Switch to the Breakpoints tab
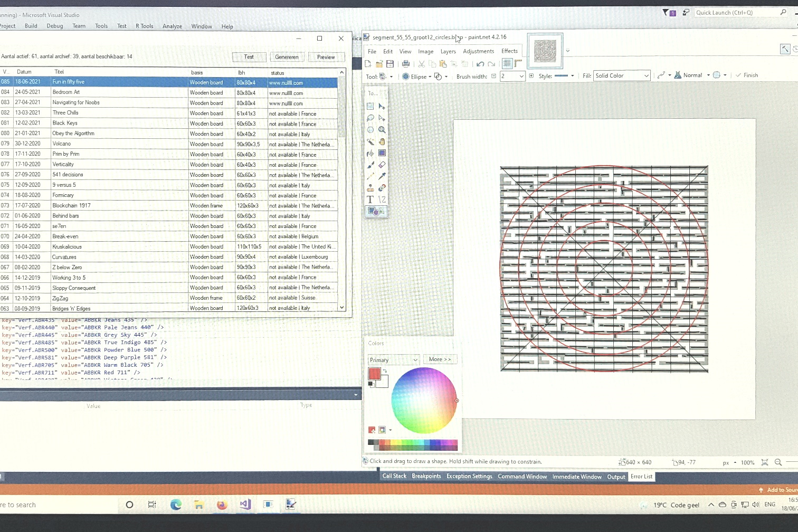798x532 pixels. 426,476
